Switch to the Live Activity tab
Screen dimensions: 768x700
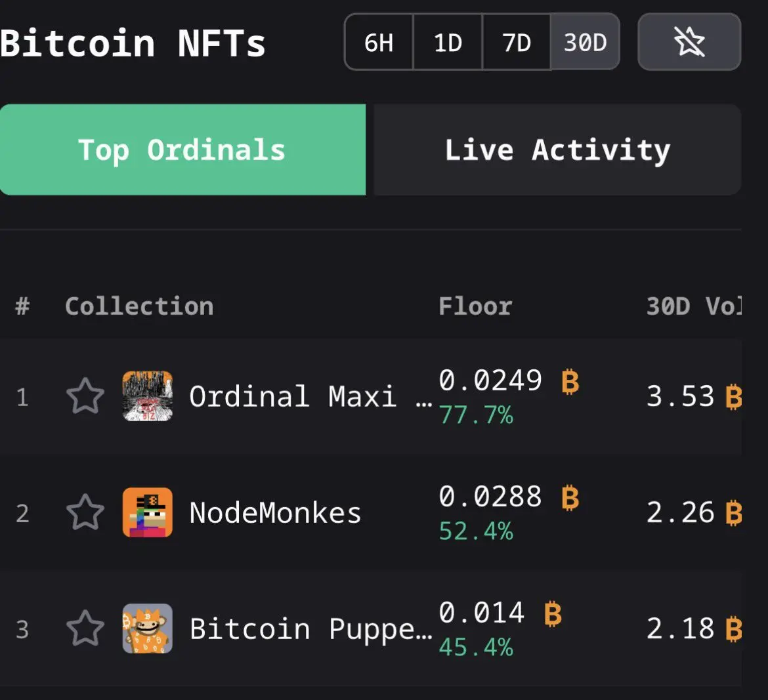pos(557,150)
